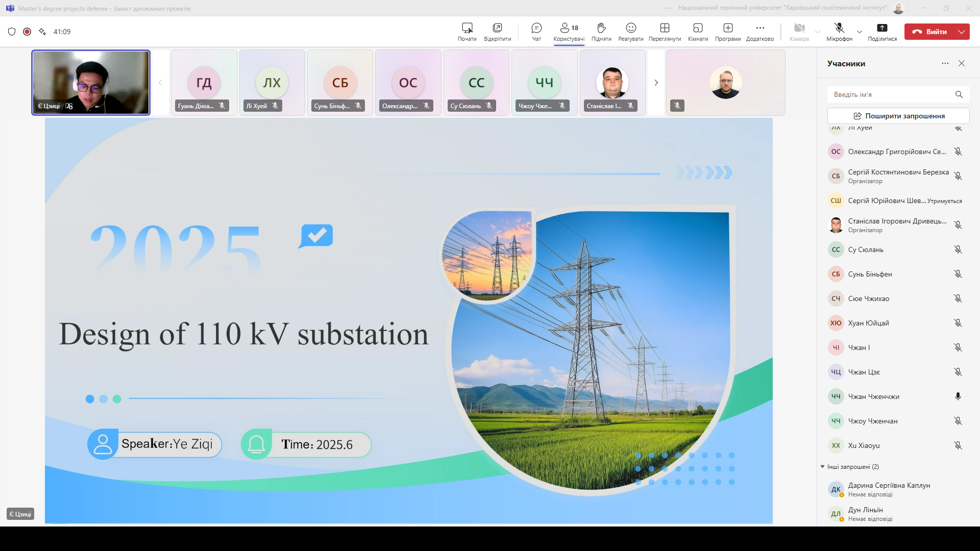Viewport: 980px width, 551px height.
Task: Show next participants with right arrow
Action: click(x=656, y=83)
